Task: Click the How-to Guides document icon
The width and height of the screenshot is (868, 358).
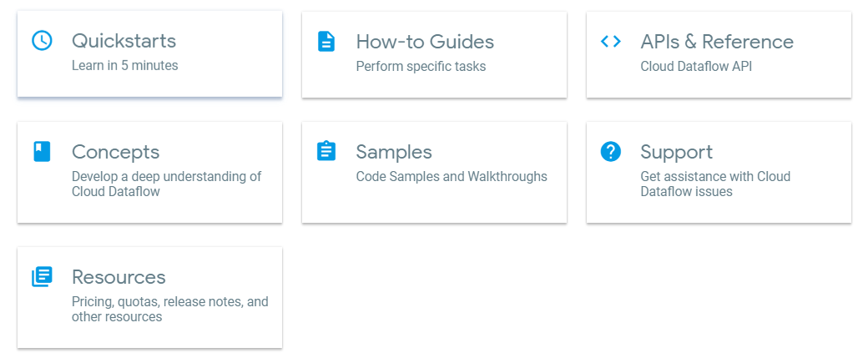Action: [326, 41]
